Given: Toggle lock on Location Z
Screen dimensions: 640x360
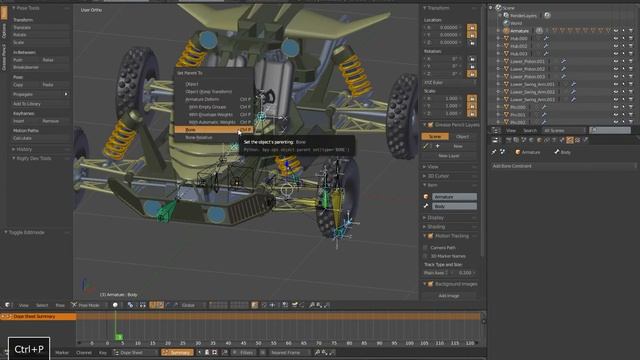Looking at the screenshot, I should 471,42.
